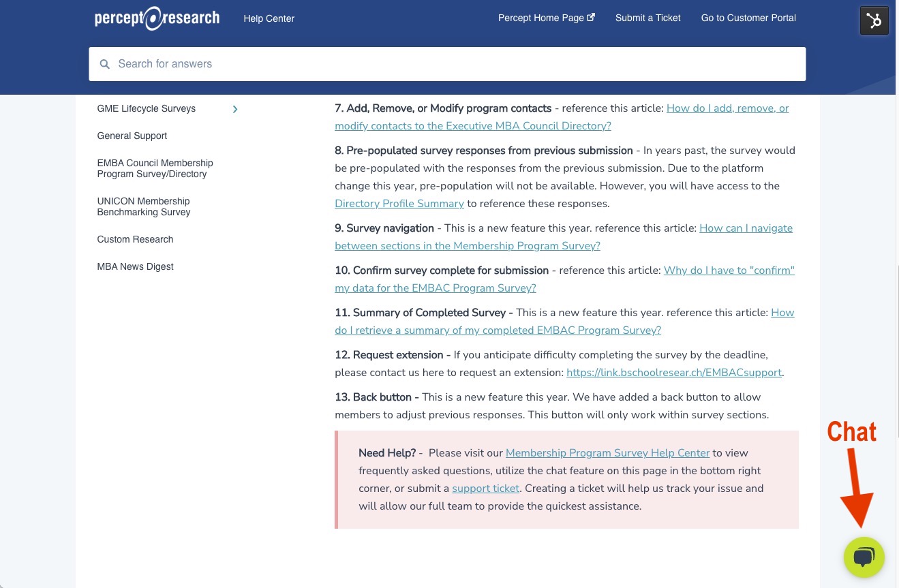Select General Support category
Viewport: 899px width, 588px height.
pyautogui.click(x=132, y=136)
